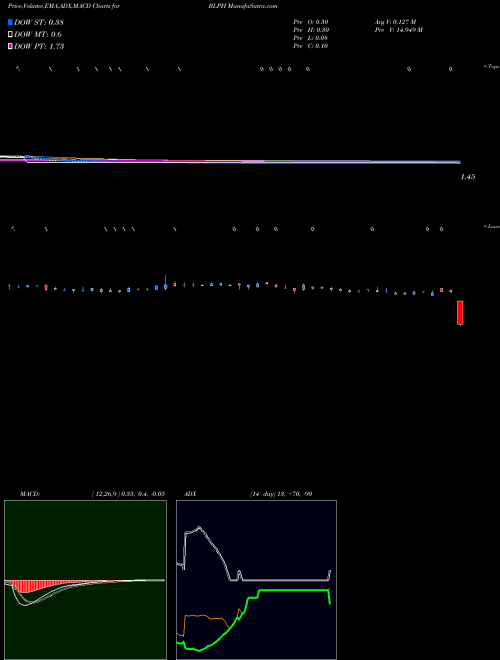The width and height of the screenshot is (500, 660).
Task: Select the 'DOW MT: 0.6' legend text
Action: 38,35
